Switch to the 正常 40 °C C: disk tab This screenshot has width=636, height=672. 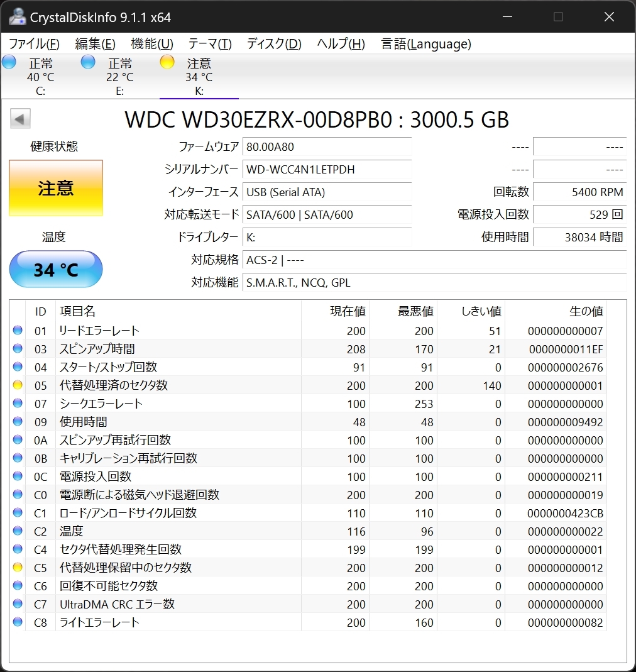[41, 76]
